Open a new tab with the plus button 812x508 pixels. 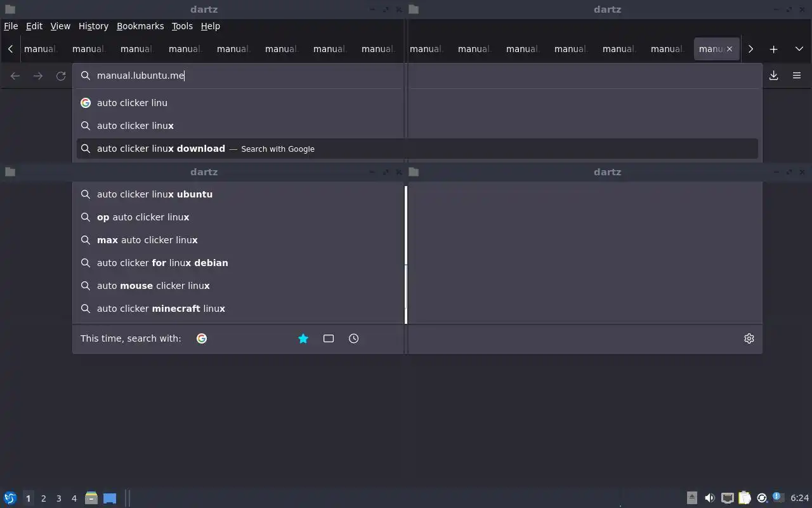(773, 49)
